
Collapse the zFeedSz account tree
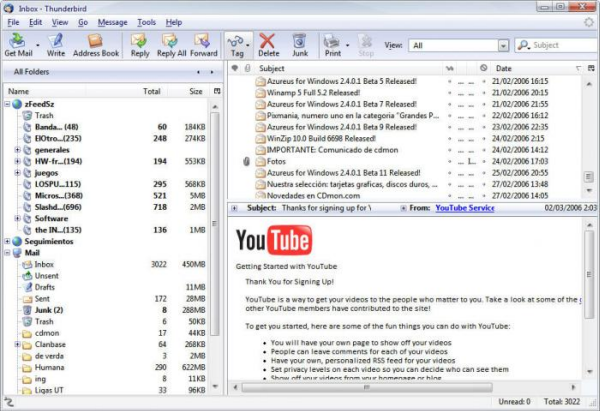click(8, 104)
